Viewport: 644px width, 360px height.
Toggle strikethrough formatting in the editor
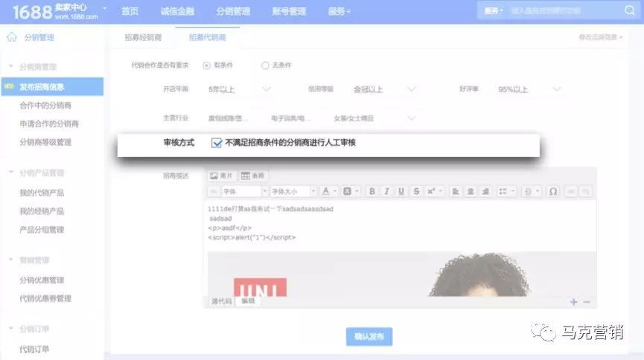[x=416, y=191]
